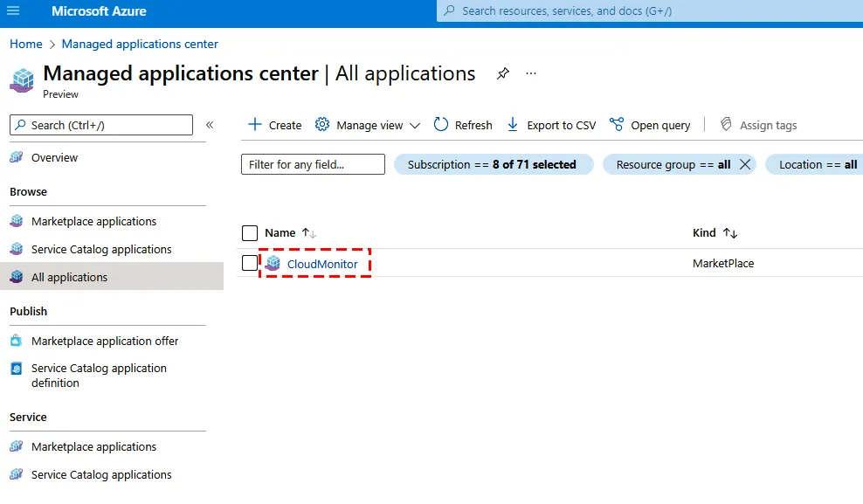Open Service Catalog application definition

[99, 376]
